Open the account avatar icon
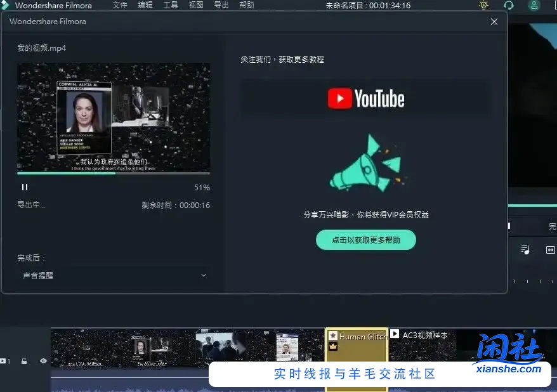557x392 pixels. pos(534,5)
